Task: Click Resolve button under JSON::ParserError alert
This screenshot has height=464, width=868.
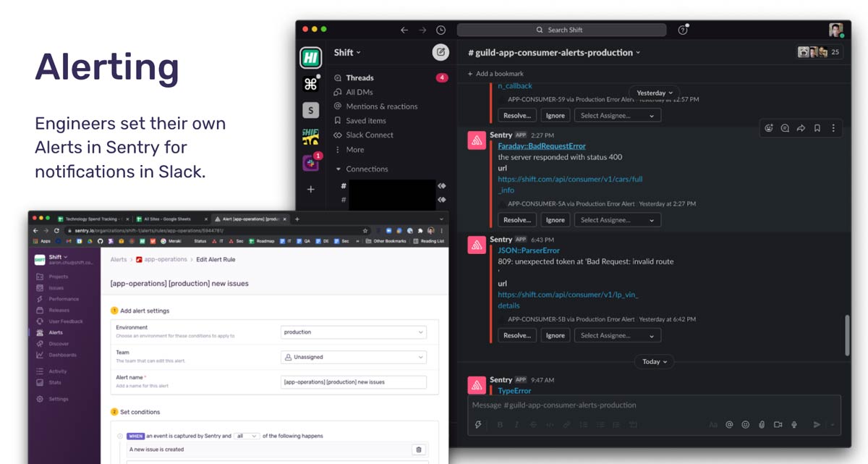Action: click(x=517, y=336)
